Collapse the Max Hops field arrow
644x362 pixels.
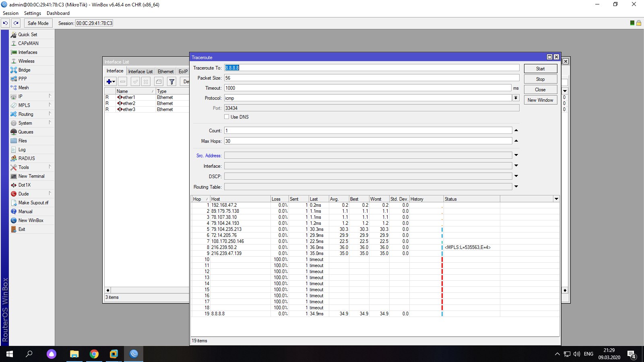tap(516, 141)
